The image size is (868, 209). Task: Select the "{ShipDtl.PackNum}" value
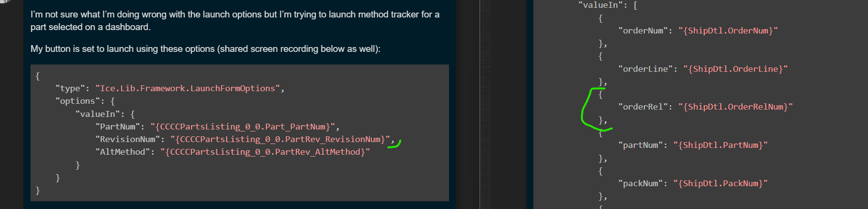point(721,183)
